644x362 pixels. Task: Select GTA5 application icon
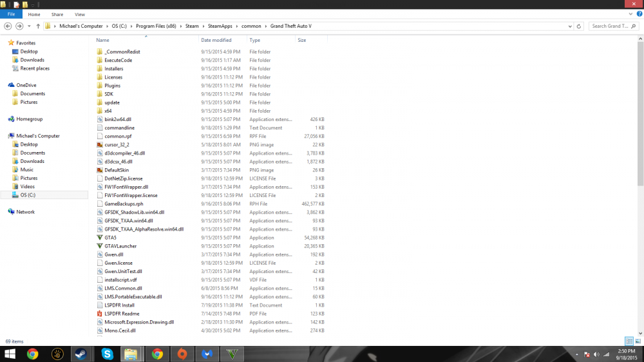tap(99, 238)
